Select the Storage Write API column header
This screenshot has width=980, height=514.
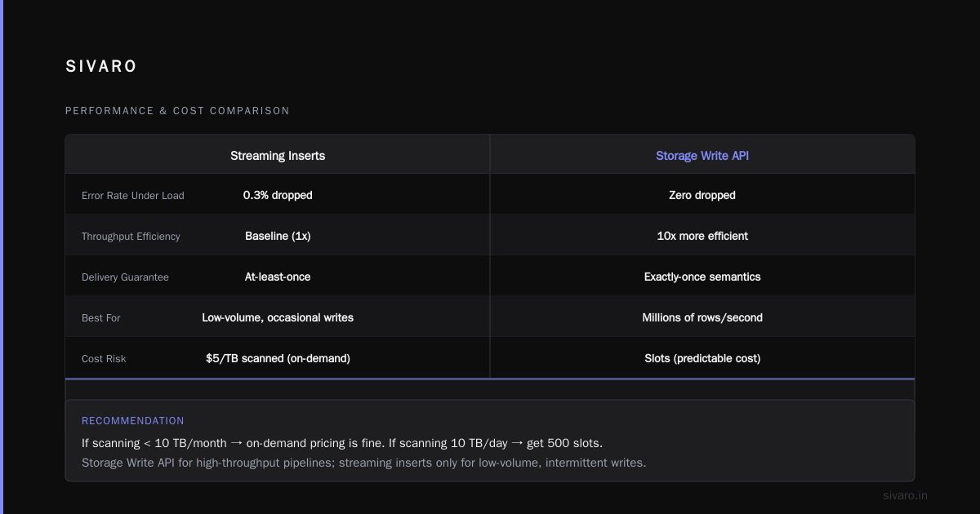click(x=702, y=155)
